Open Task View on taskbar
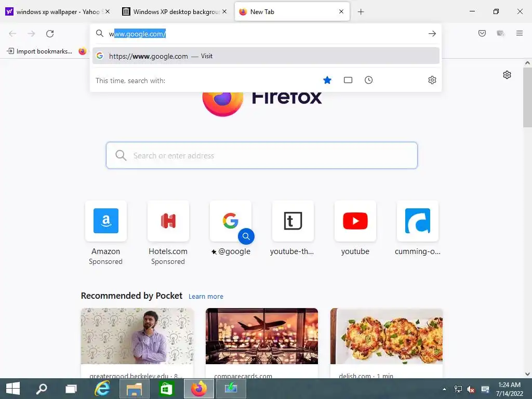 click(71, 389)
